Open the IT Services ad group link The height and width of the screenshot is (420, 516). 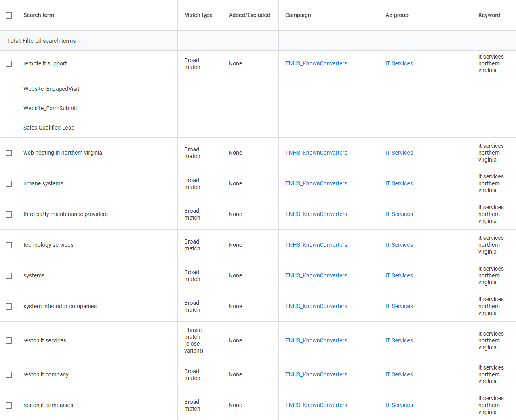pos(399,63)
